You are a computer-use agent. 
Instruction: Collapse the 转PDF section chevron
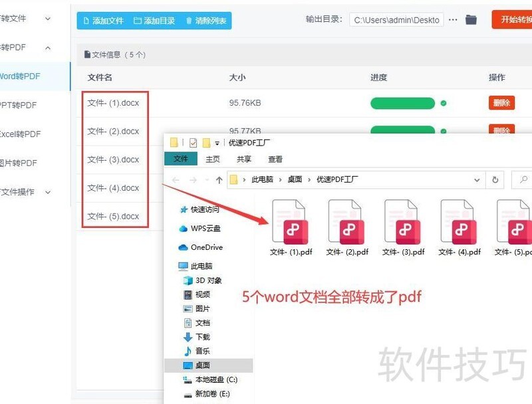(x=47, y=47)
